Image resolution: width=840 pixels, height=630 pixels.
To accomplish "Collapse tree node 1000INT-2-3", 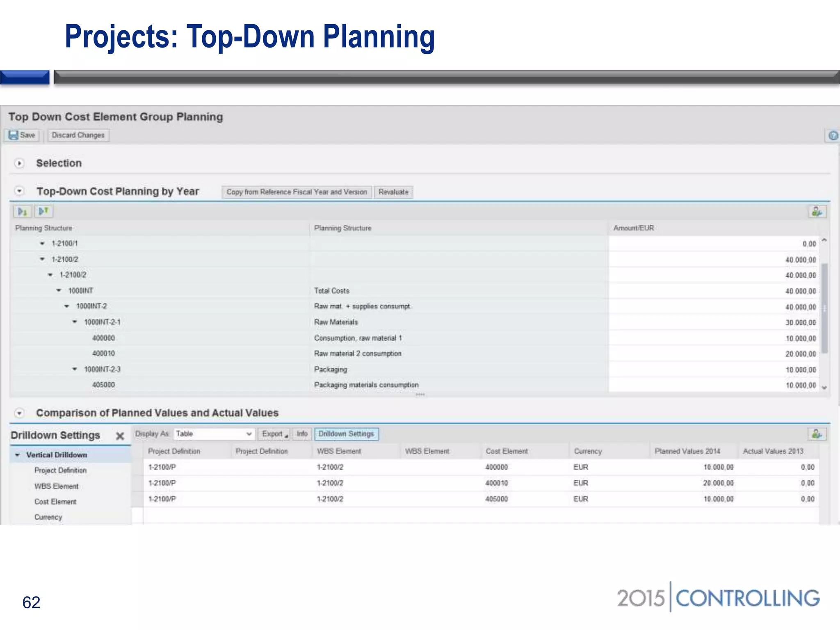I will [75, 369].
